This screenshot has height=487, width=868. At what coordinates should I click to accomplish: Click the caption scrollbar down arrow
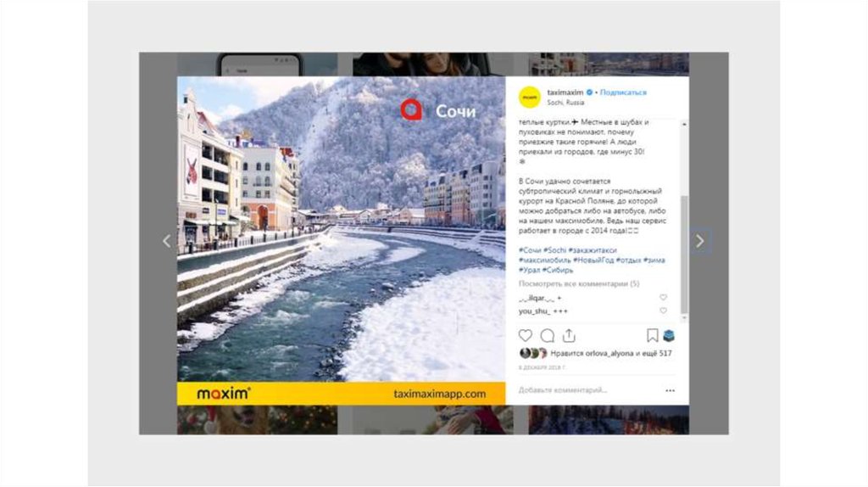click(x=684, y=318)
